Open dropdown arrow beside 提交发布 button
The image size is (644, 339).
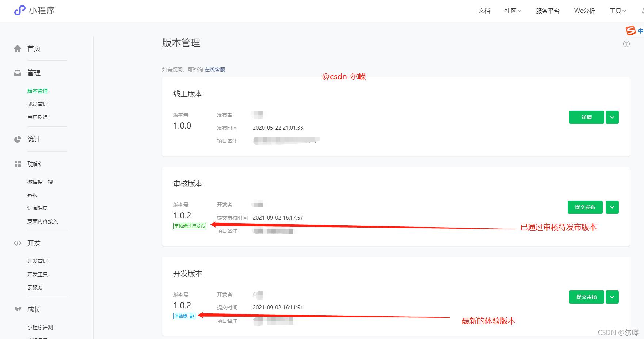point(612,207)
